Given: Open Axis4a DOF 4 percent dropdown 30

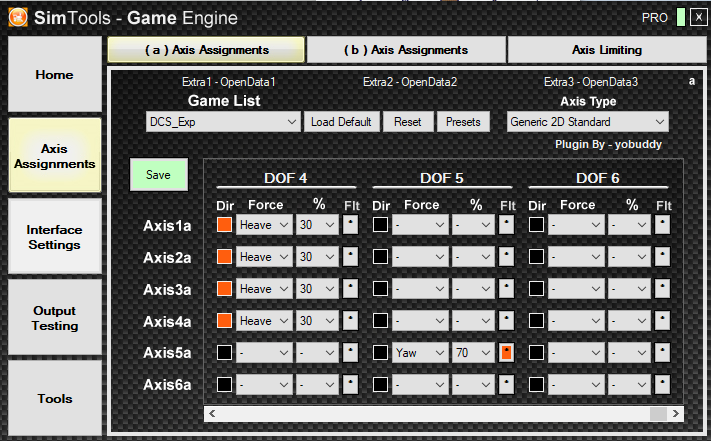Looking at the screenshot, I should coord(317,321).
